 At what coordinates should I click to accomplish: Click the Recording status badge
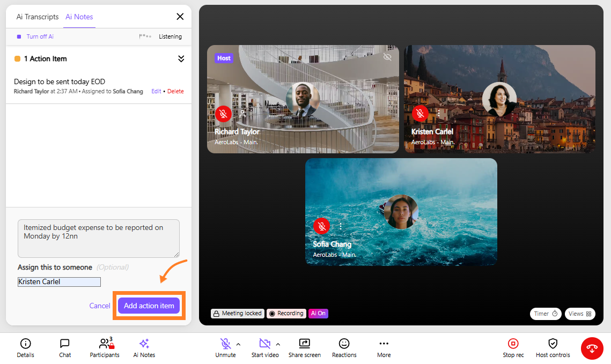[x=286, y=314]
